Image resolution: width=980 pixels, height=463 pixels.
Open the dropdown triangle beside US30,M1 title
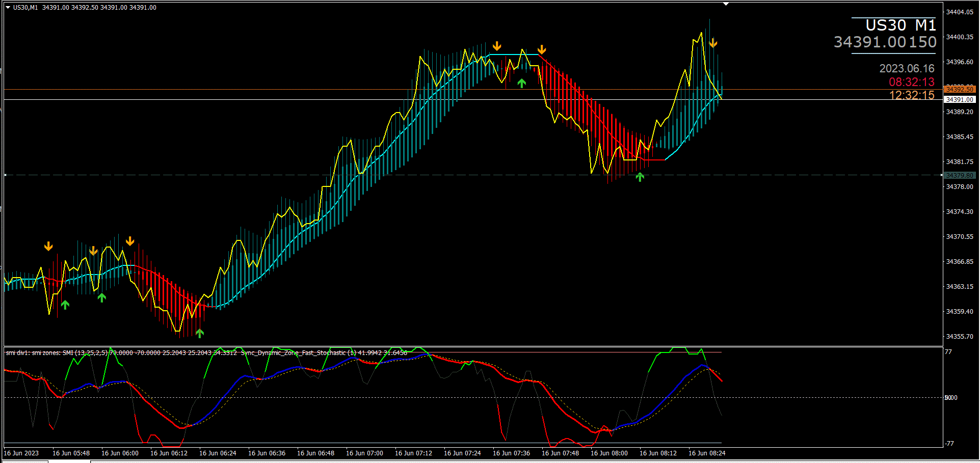pos(8,8)
